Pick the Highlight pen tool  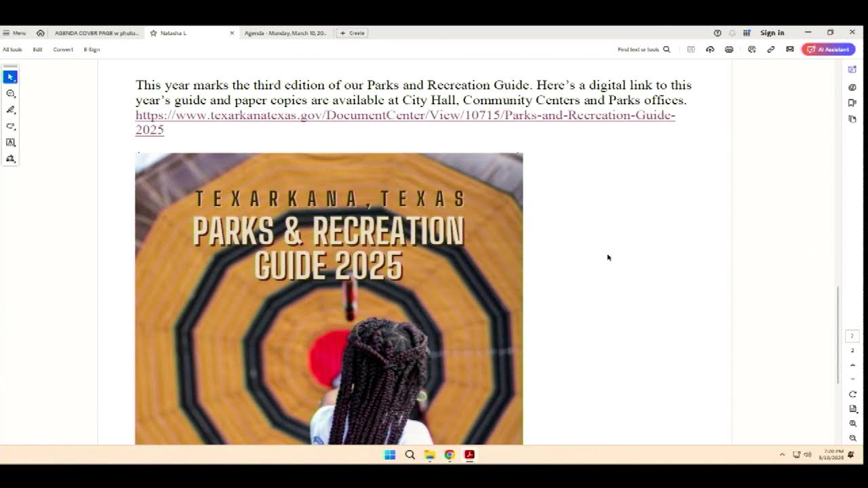click(x=10, y=110)
